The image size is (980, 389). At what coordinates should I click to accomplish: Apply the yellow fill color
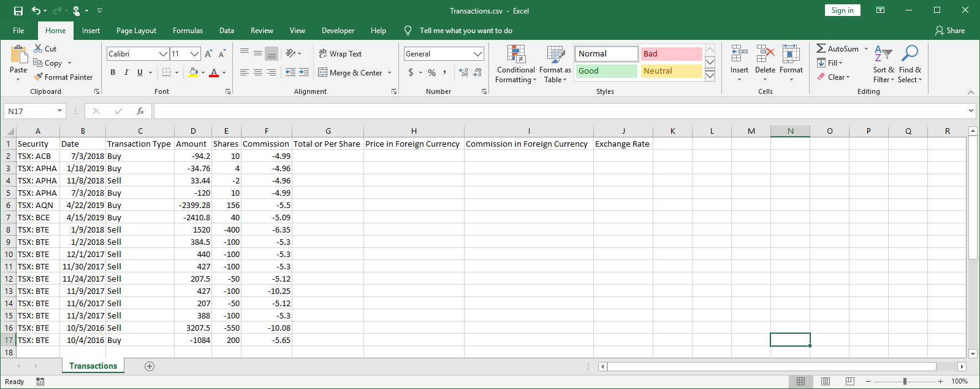[x=193, y=72]
